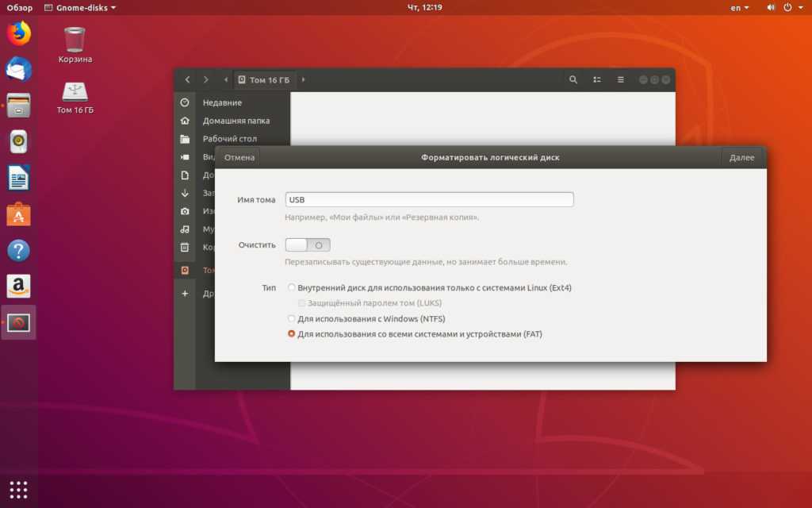Click the Firefox icon in the dock
Screen dimensions: 812x508
click(x=18, y=33)
